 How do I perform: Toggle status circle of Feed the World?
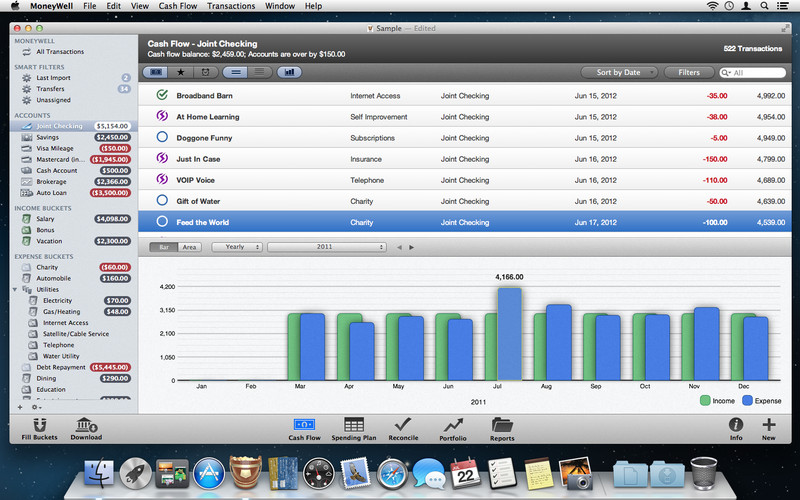pos(162,221)
